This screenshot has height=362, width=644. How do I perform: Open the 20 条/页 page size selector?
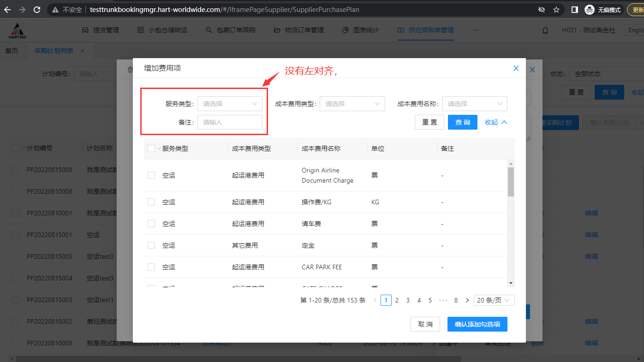pyautogui.click(x=494, y=300)
